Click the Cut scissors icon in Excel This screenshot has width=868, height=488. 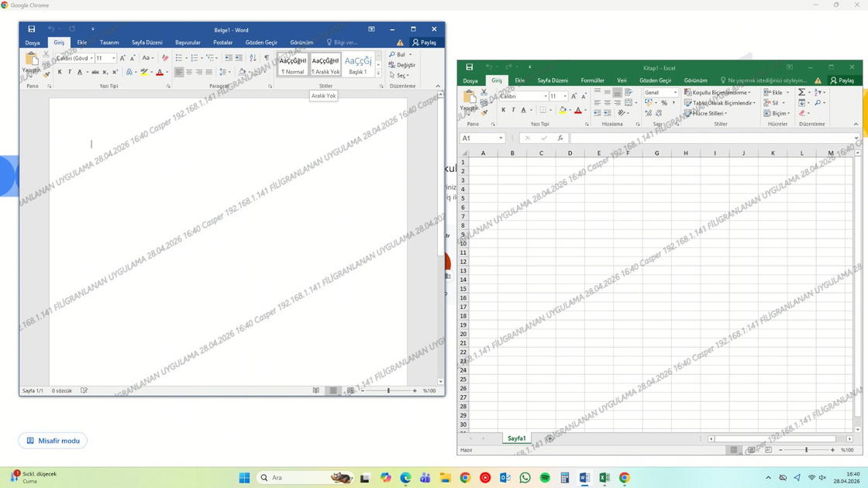[484, 92]
